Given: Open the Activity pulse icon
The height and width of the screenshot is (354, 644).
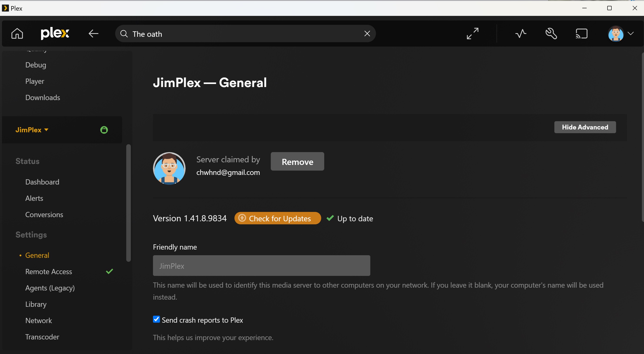Looking at the screenshot, I should (521, 34).
